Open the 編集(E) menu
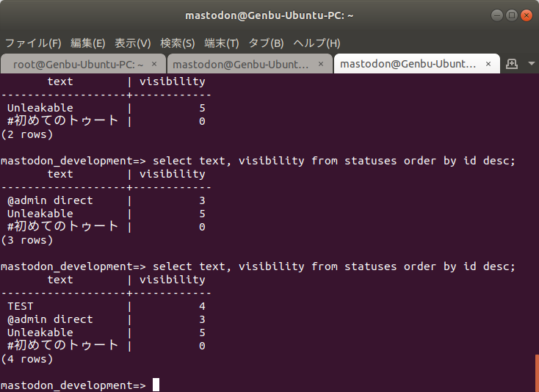 point(88,43)
